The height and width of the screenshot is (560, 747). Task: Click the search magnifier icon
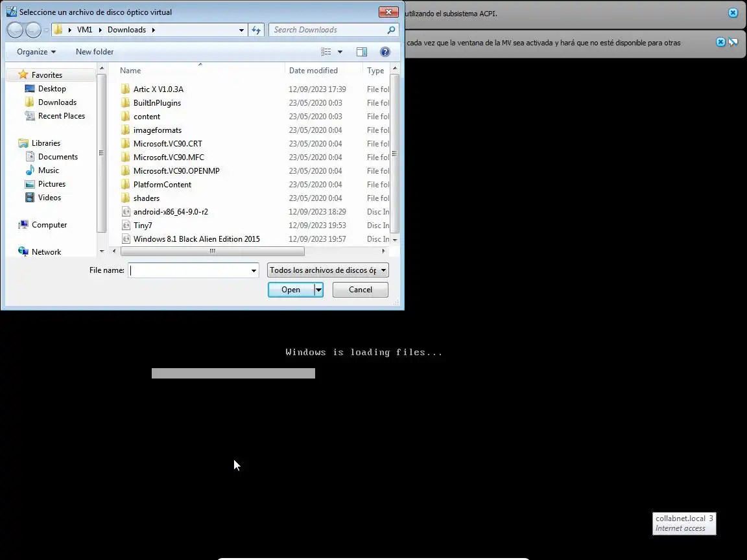(x=391, y=30)
